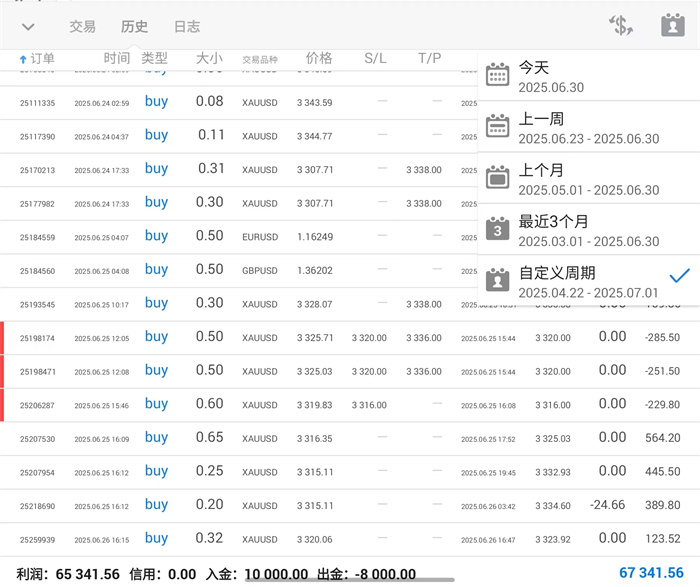Click price 3 343.59 cell

pyautogui.click(x=315, y=103)
